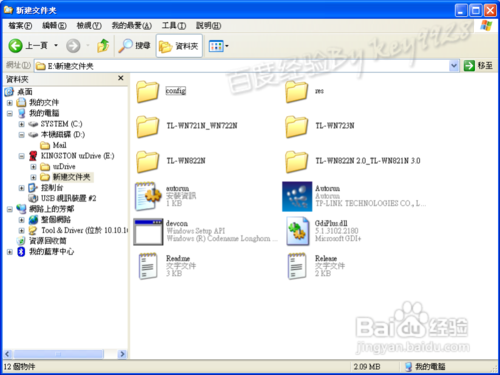Expand the urDrive folder node
The width and height of the screenshot is (500, 375).
[x=33, y=166]
